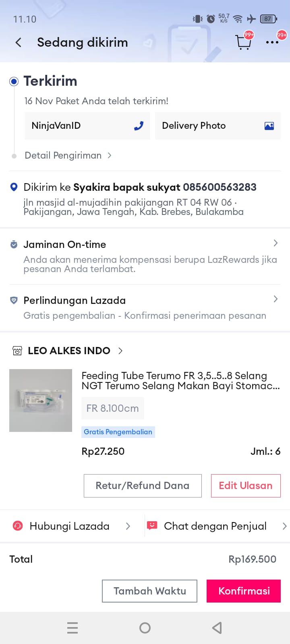Expand Detail Pengiriman

point(68,155)
